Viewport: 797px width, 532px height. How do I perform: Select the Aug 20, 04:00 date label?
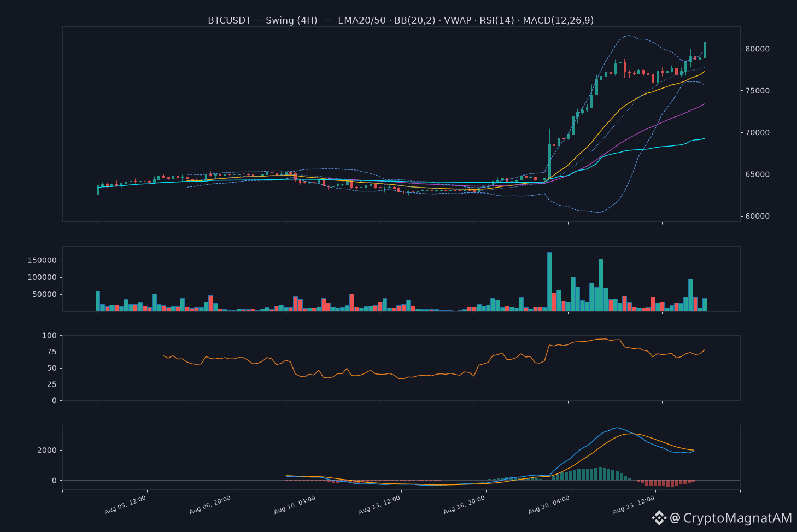[x=549, y=505]
